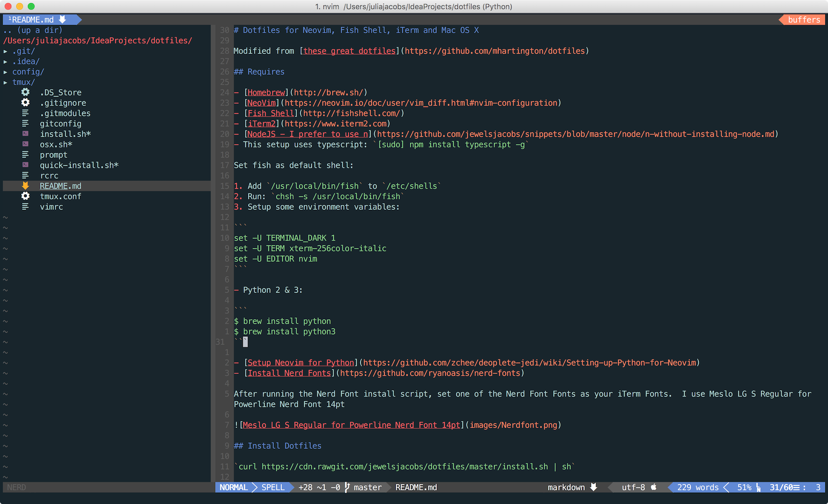
Task: Click the iTerm2 link text
Action: (x=261, y=124)
